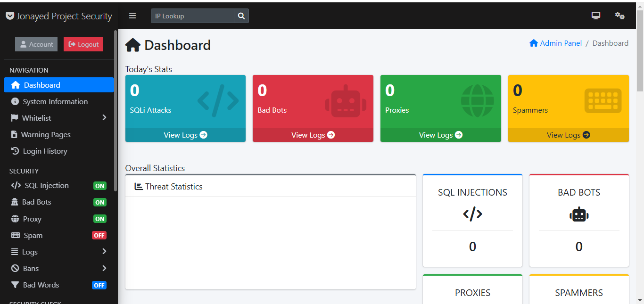Viewport: 644px width, 304px height.
Task: Open System Information in the sidebar
Action: pos(55,101)
